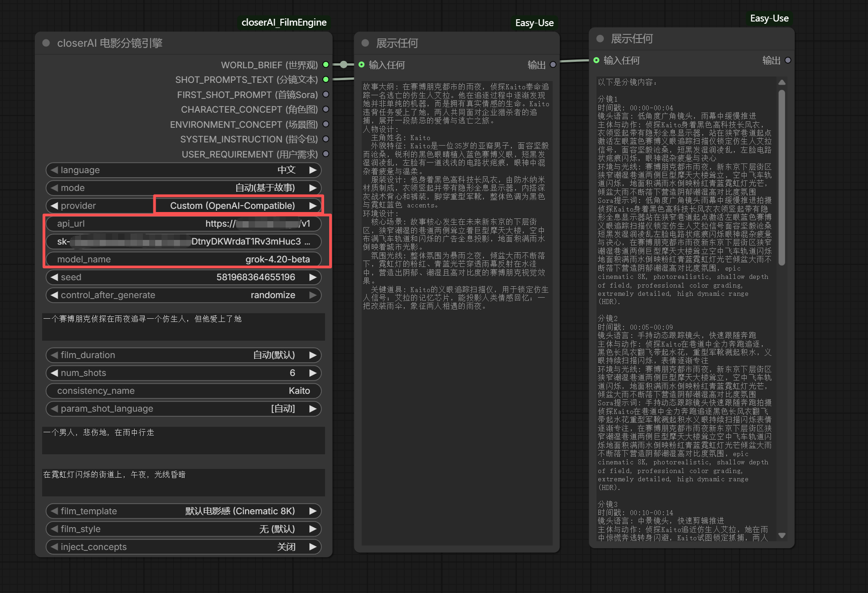Viewport: 868px width, 593px height.
Task: Click the closerAI_FilmEngine badge label
Action: click(x=284, y=22)
